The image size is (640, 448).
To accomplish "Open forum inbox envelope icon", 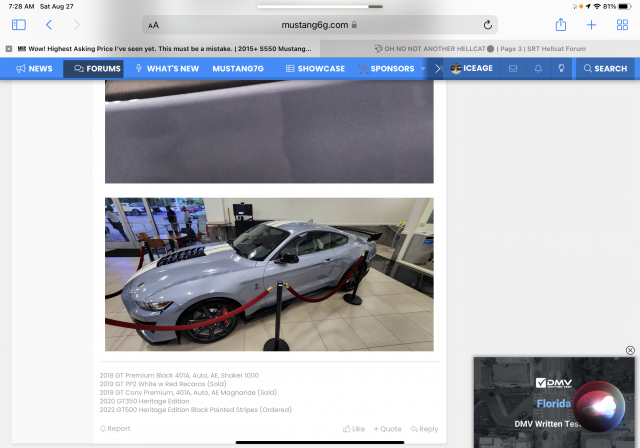I will tap(513, 69).
